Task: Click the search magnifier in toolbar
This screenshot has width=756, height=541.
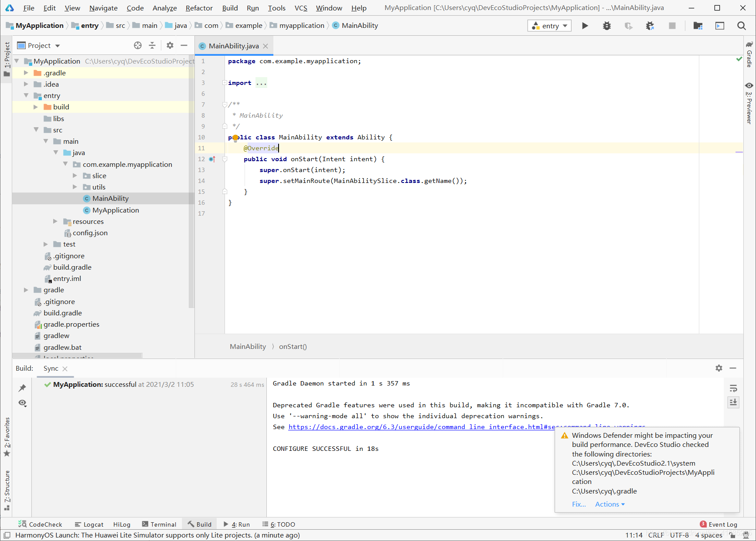Action: tap(741, 26)
